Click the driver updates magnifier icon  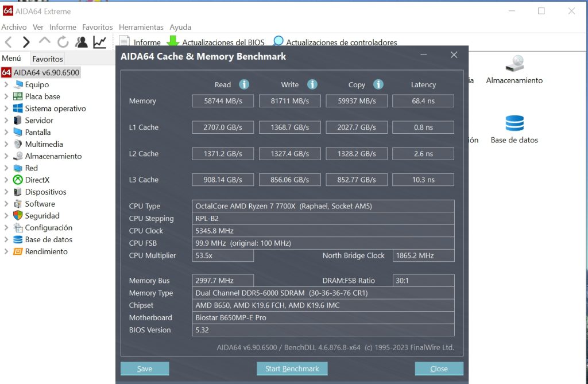pos(278,41)
